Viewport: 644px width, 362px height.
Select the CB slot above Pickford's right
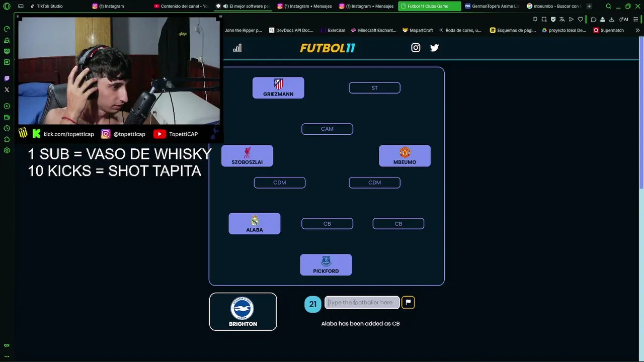coord(398,224)
